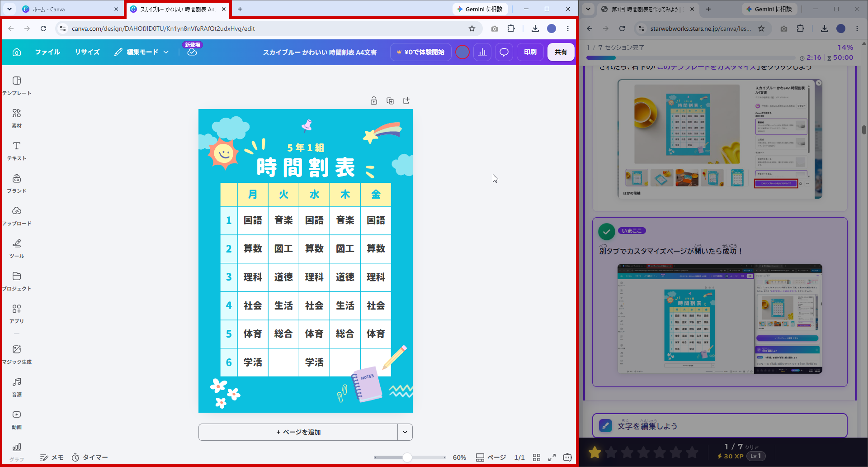Open メモ notes in the bottom bar
The height and width of the screenshot is (467, 868).
[x=52, y=457]
